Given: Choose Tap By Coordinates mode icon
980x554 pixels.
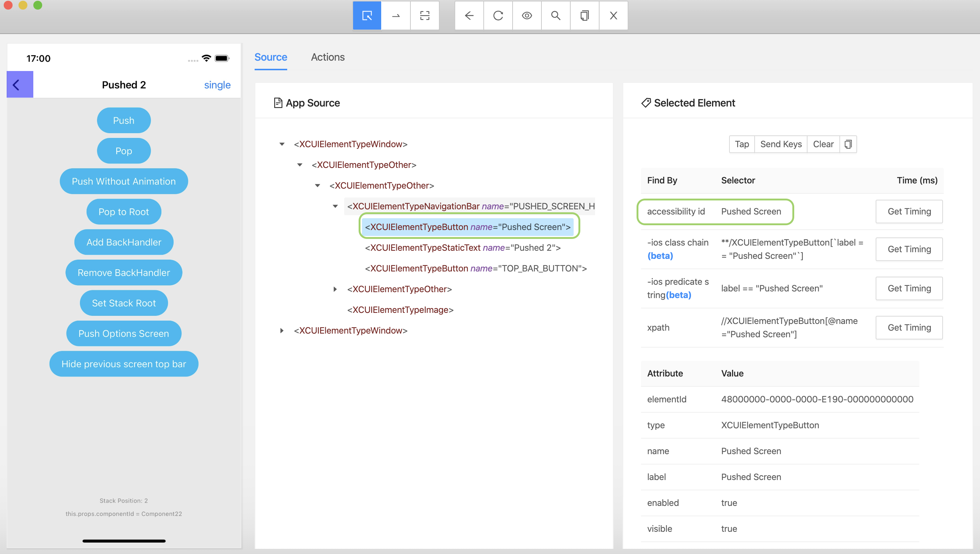Looking at the screenshot, I should pos(424,16).
